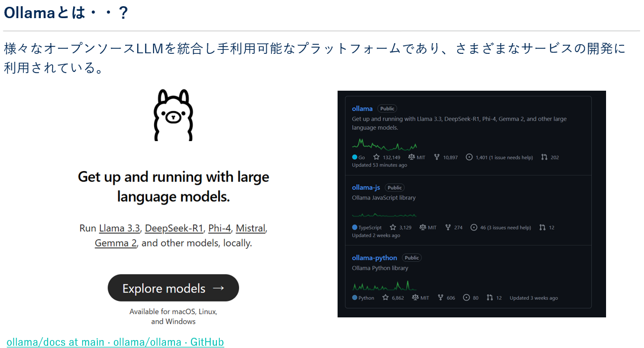
Task: Click the blue Go language dot
Action: [355, 157]
